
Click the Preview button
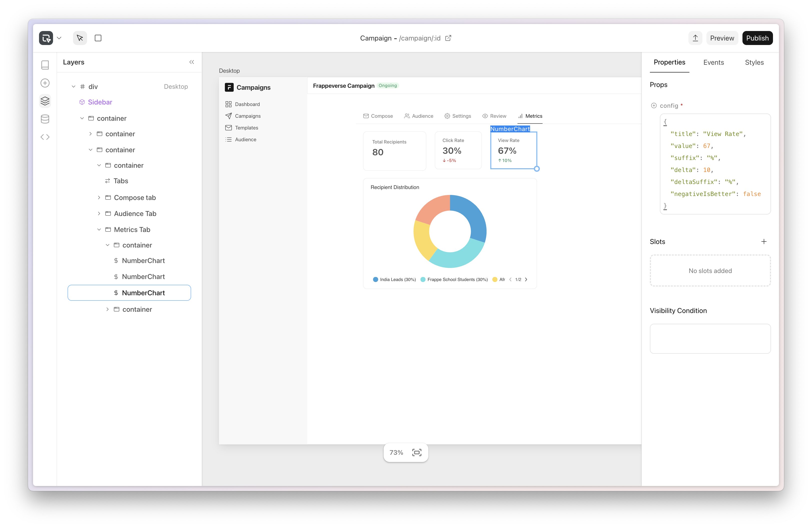[722, 38]
